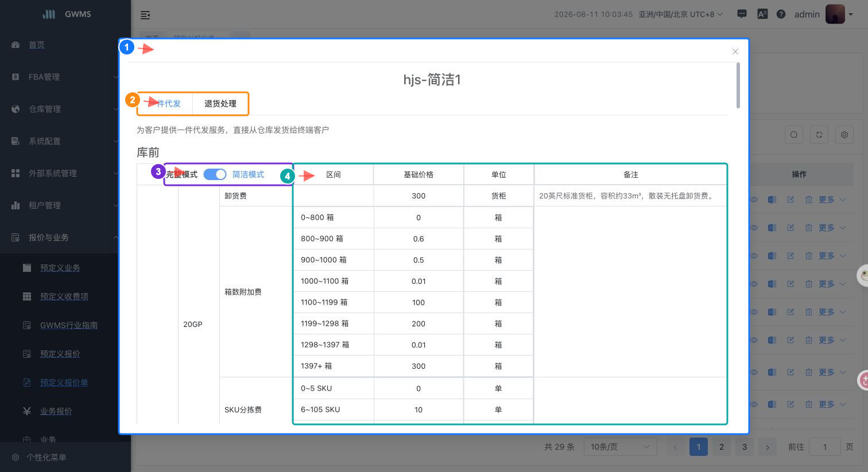Expand the 系统配置 menu chevron
868x472 pixels.
click(116, 141)
